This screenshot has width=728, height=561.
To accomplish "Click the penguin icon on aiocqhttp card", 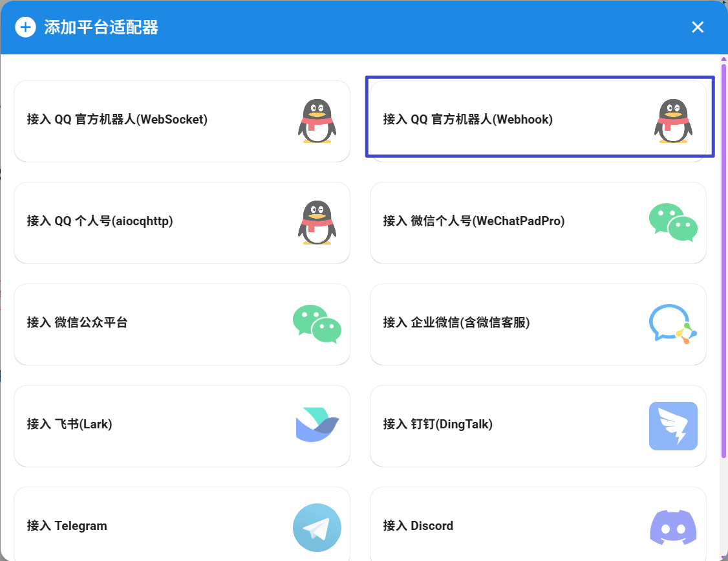I will 317,223.
